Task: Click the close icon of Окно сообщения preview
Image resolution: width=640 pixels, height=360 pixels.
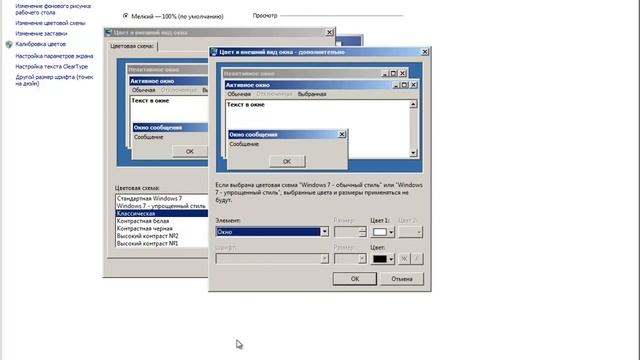Action: (x=342, y=134)
